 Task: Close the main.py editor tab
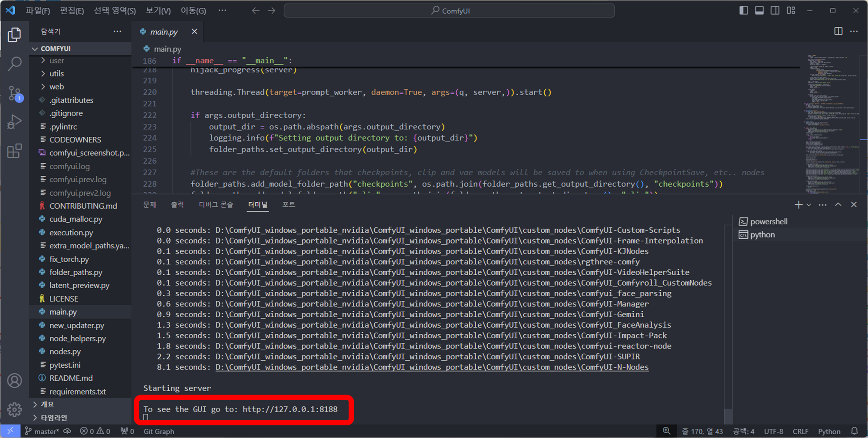194,31
